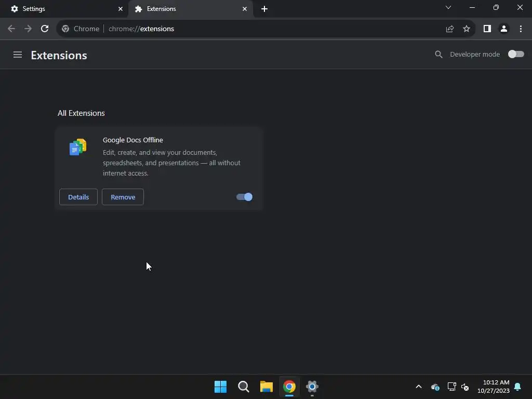Go forward to the next page
532x399 pixels.
pos(28,29)
